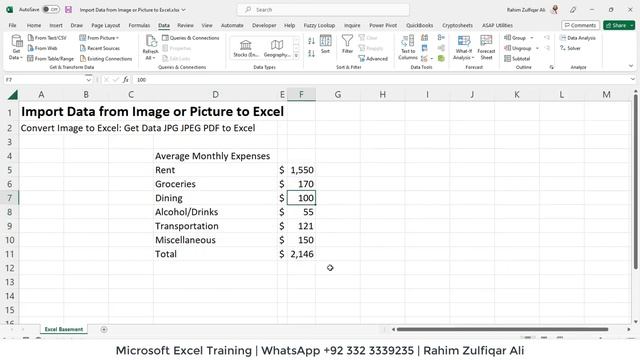640x360 pixels.
Task: Open the Name Box dropdown arrow
Action: 88,80
